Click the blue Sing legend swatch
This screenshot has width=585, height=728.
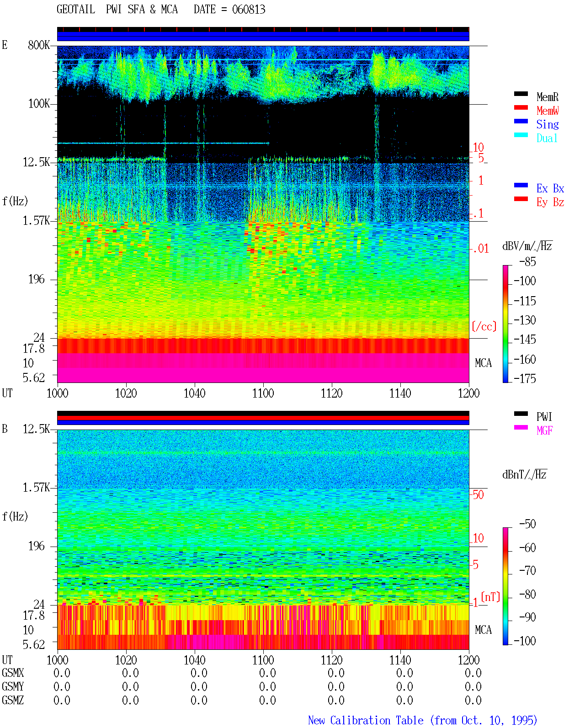click(521, 121)
